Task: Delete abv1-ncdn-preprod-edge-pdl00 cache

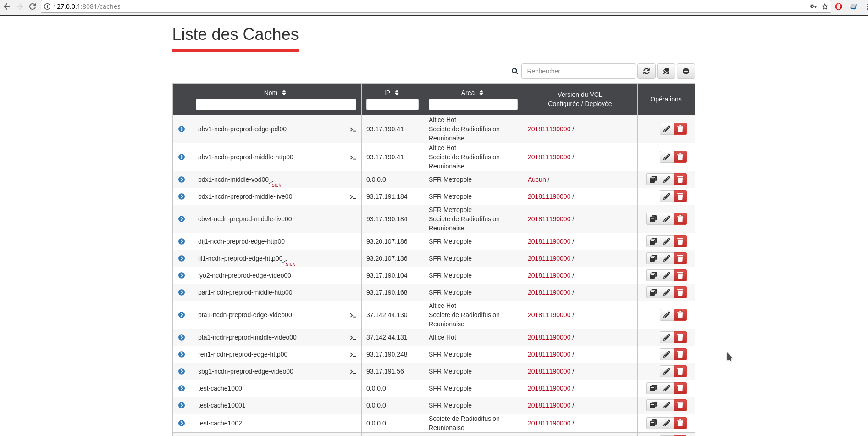Action: [680, 129]
